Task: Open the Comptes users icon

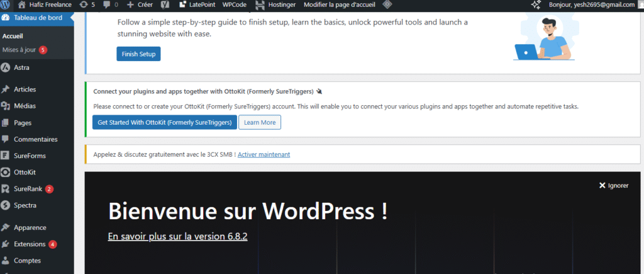Action: point(6,260)
